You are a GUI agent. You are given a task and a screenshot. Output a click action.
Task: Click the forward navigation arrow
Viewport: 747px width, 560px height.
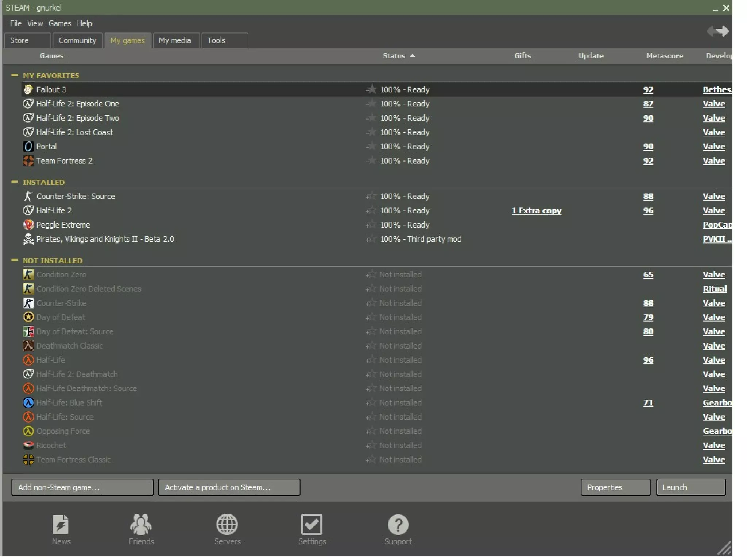pyautogui.click(x=723, y=31)
